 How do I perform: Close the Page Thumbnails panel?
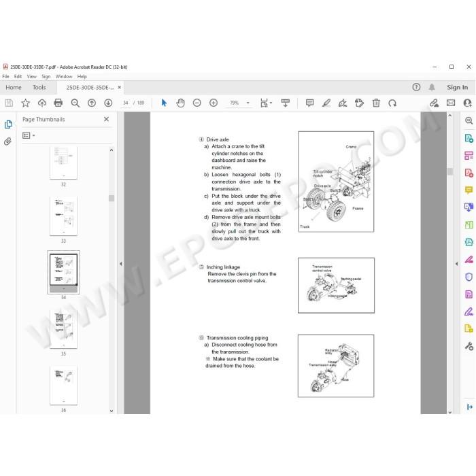(106, 119)
